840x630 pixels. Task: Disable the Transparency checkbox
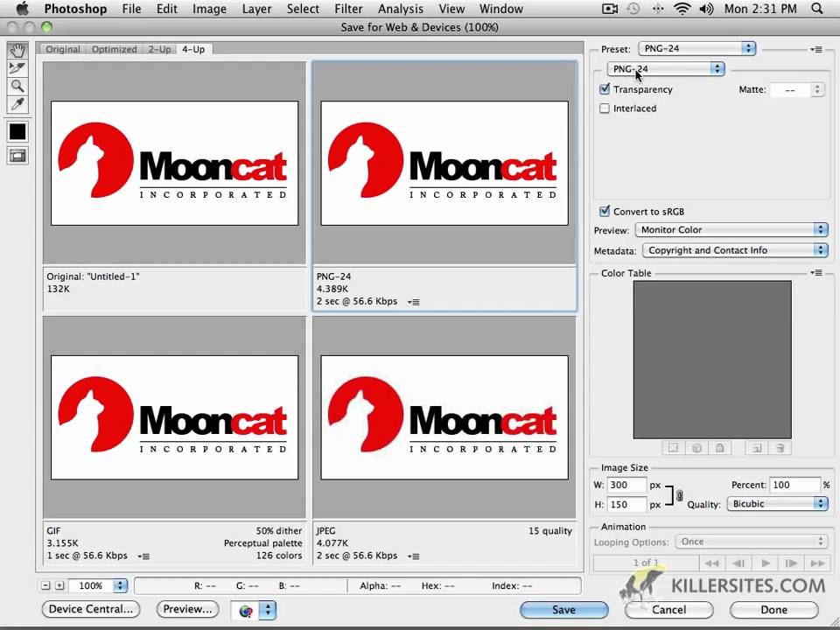pos(605,89)
